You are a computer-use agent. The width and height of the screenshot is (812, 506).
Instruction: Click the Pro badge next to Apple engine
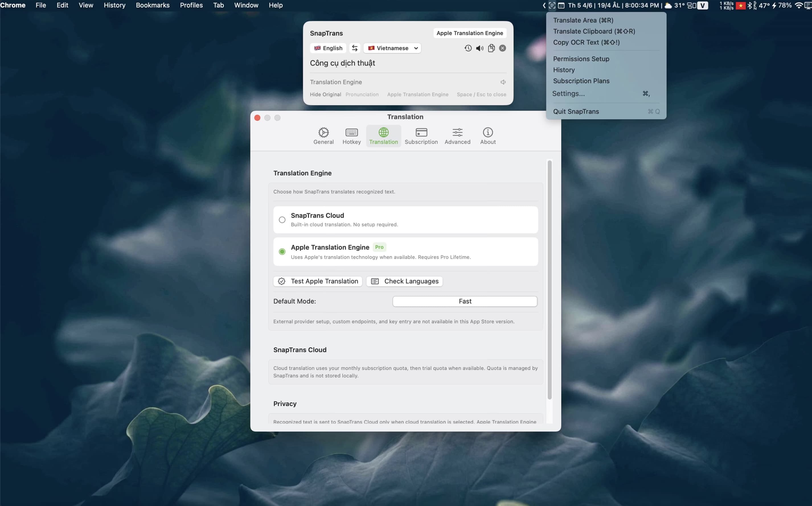click(x=379, y=247)
